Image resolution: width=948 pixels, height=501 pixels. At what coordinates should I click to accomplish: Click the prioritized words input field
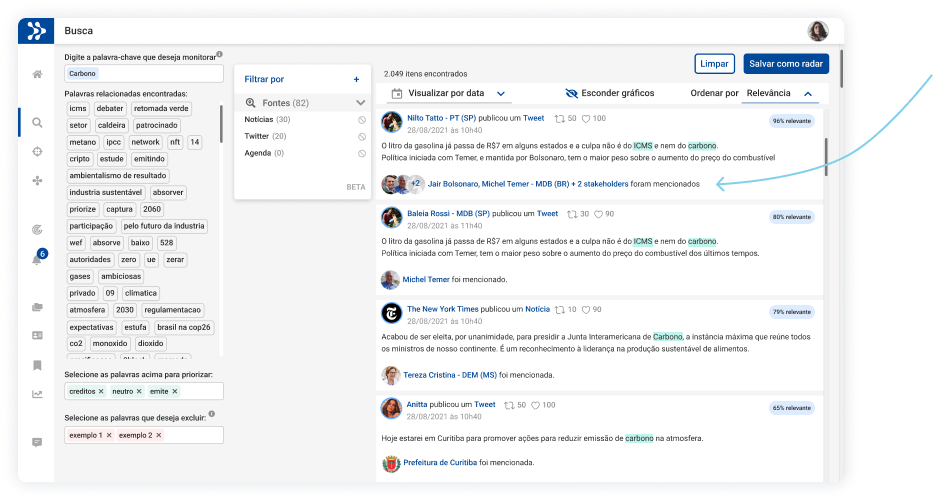pyautogui.click(x=144, y=392)
